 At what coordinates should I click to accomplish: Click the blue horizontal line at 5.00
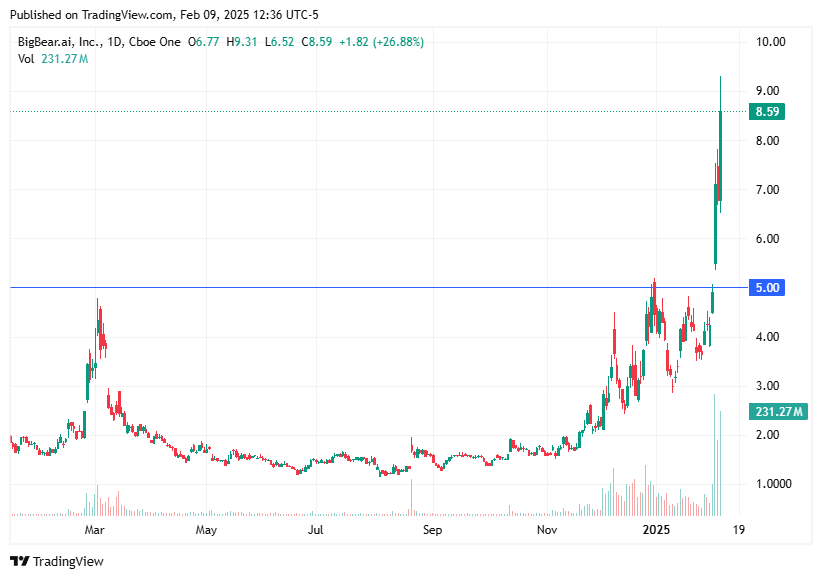coord(379,287)
